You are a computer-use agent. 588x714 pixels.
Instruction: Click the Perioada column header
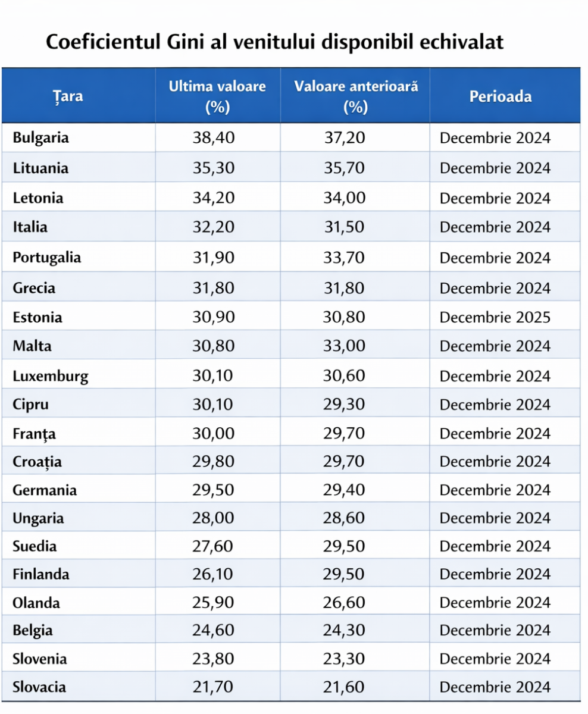(501, 96)
